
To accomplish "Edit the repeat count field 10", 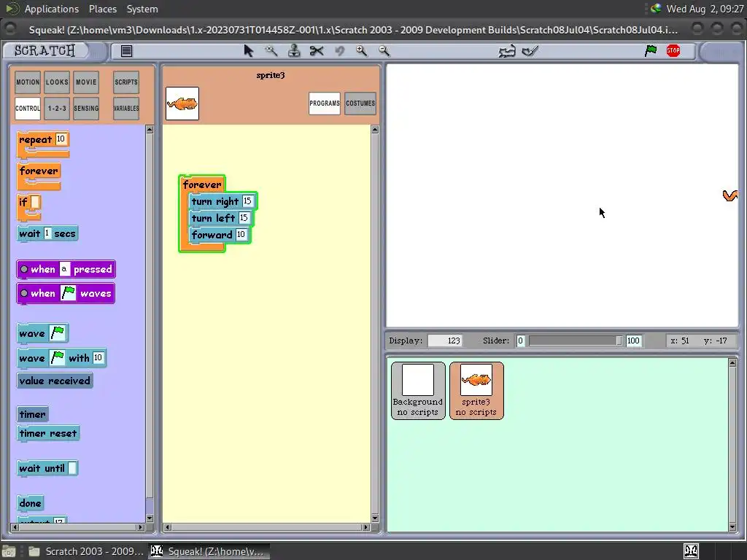I will [61, 139].
